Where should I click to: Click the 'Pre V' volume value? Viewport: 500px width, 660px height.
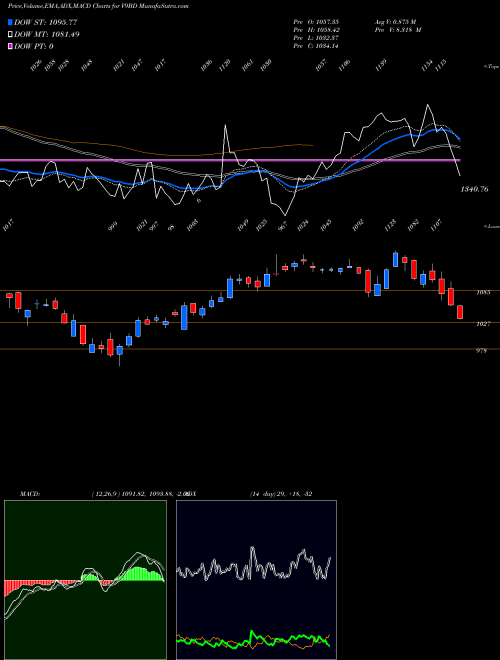coord(398,30)
